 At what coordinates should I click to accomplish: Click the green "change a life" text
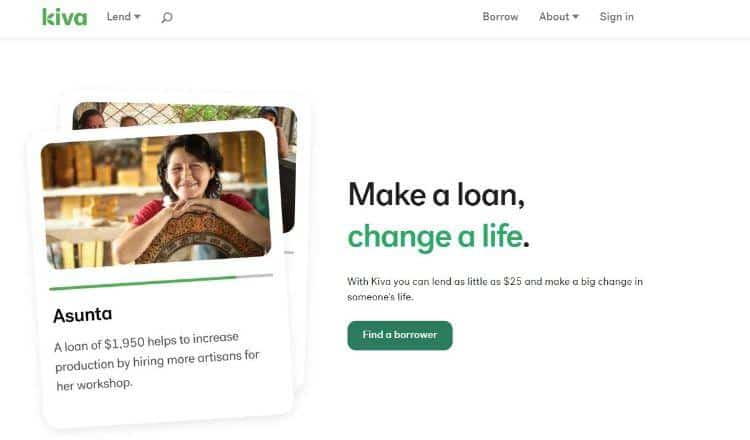click(435, 237)
